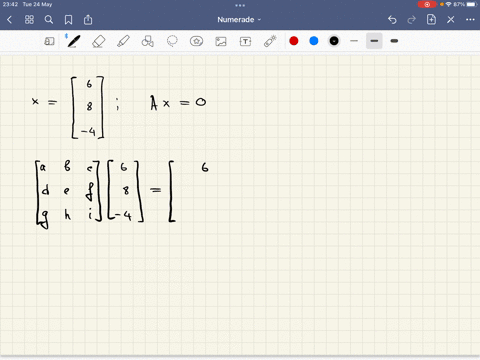Image resolution: width=480 pixels, height=360 pixels.
Task: Pick the red pen color
Action: (294, 41)
